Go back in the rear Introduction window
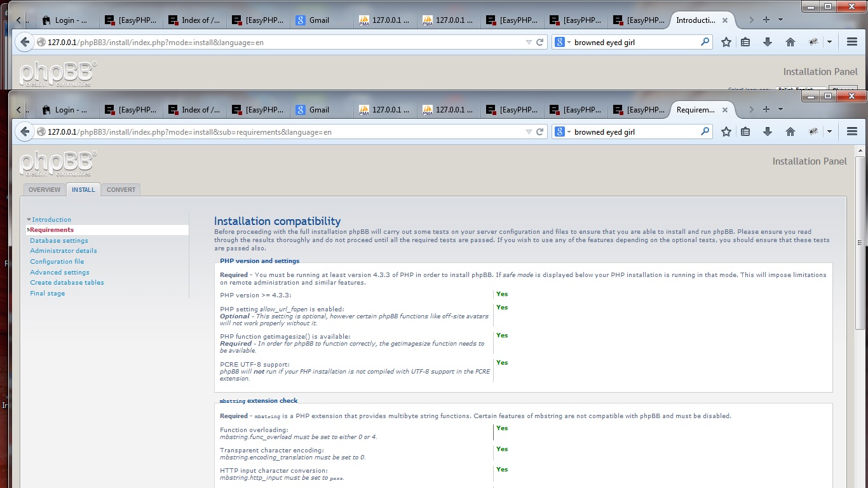The width and height of the screenshot is (868, 488). (24, 43)
